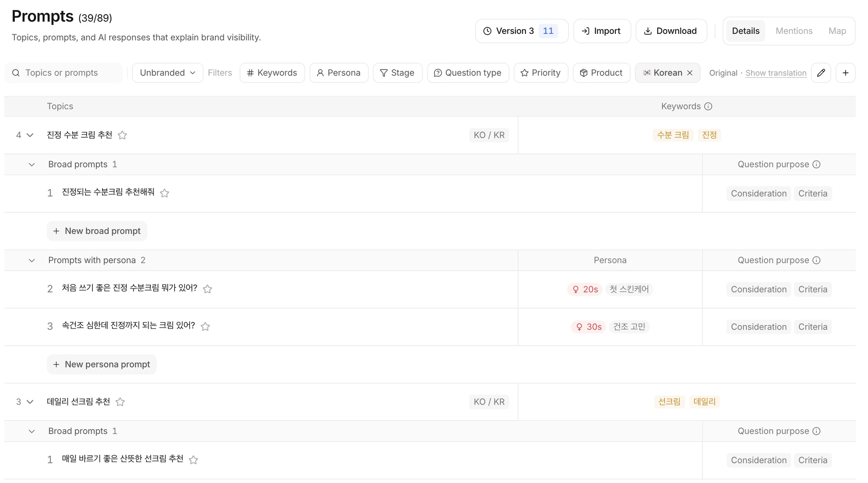The image size is (868, 483).
Task: Switch to the Details tab
Action: click(746, 31)
